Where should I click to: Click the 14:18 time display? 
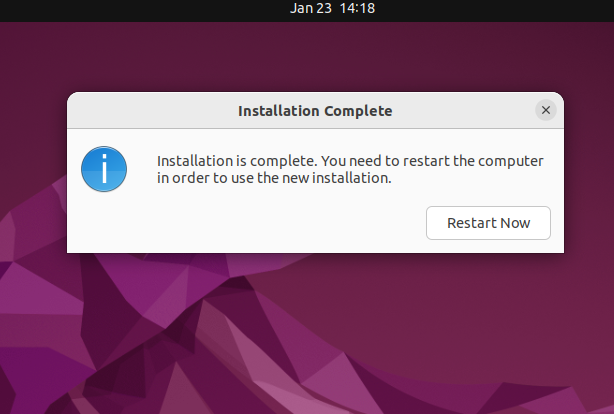[x=357, y=8]
